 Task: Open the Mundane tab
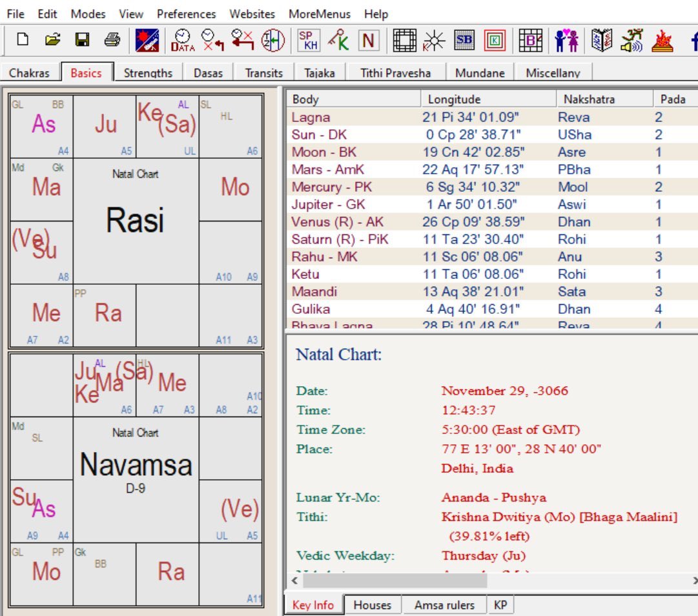480,72
